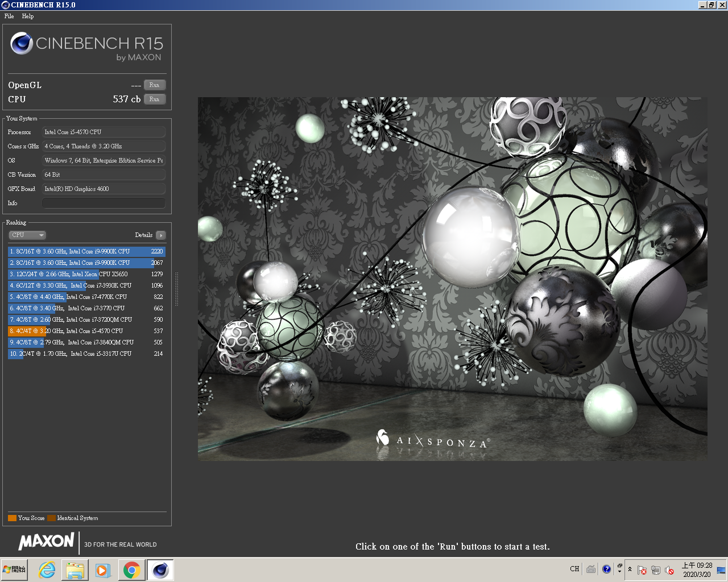Click the CH language indicator

(574, 569)
